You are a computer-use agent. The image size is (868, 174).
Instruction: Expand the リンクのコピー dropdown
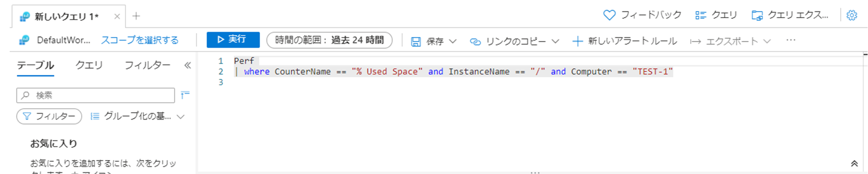tap(555, 41)
